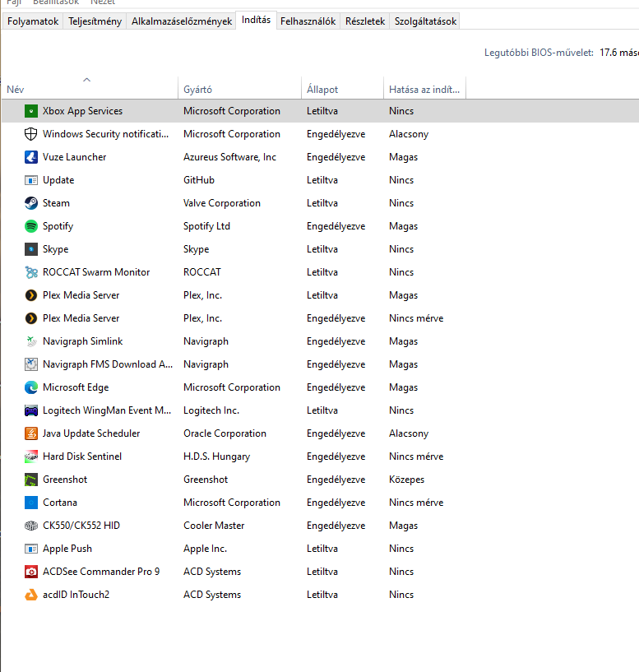Select the Spotify entry name
639x672 pixels.
(x=58, y=226)
